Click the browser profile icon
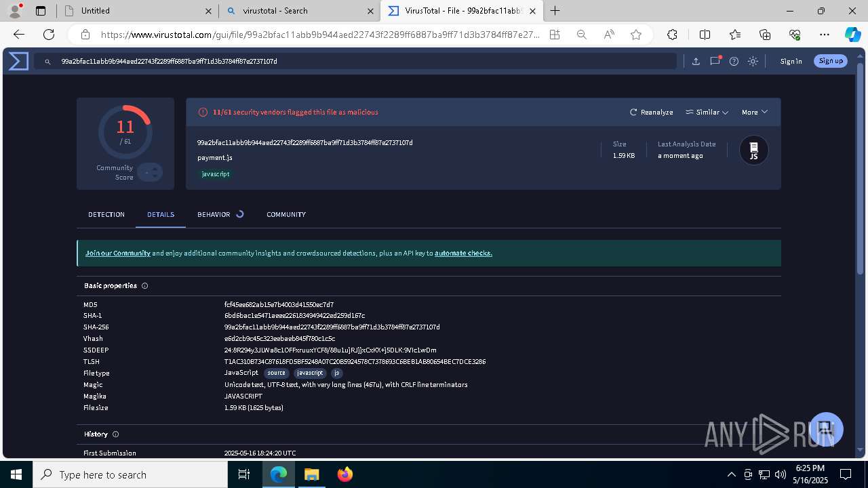Image resolution: width=868 pixels, height=488 pixels. click(15, 10)
